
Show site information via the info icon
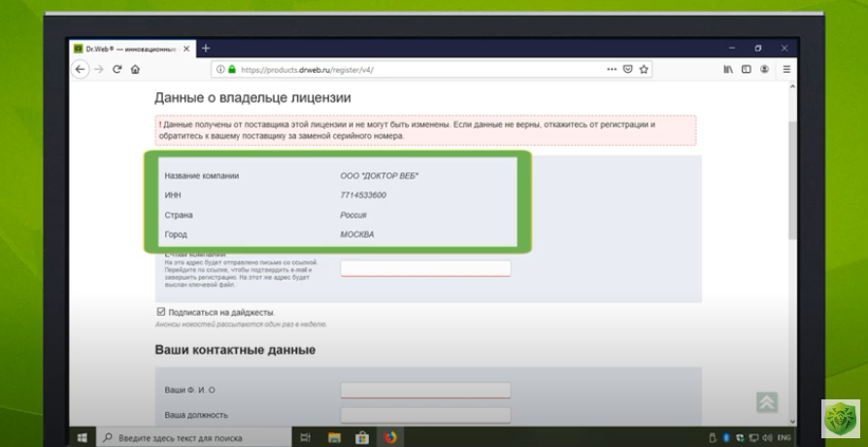click(x=220, y=69)
